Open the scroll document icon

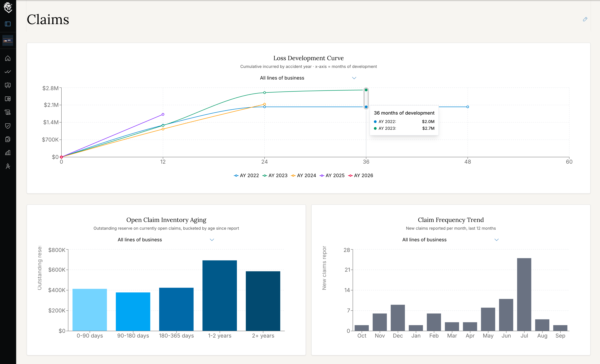click(8, 112)
